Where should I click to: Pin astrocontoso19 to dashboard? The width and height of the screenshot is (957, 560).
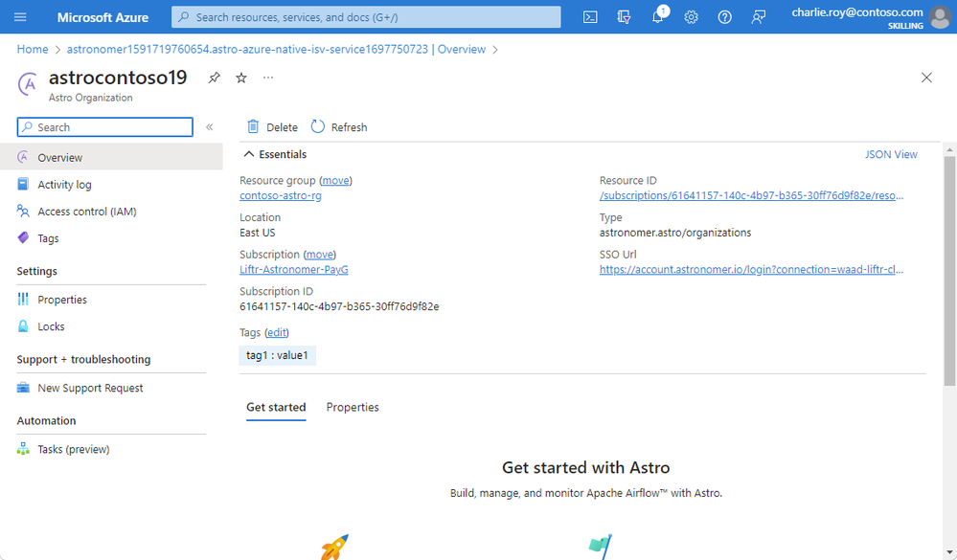click(214, 78)
